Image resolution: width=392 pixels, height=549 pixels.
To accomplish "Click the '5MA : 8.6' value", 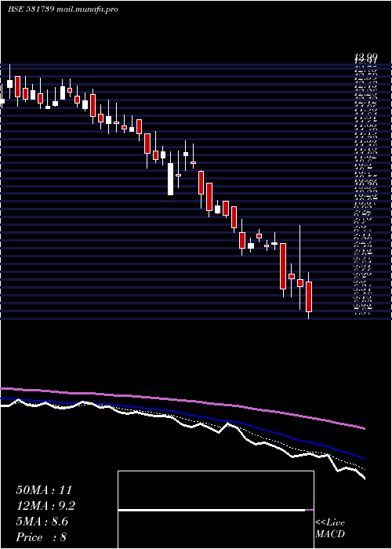I will (x=42, y=522).
